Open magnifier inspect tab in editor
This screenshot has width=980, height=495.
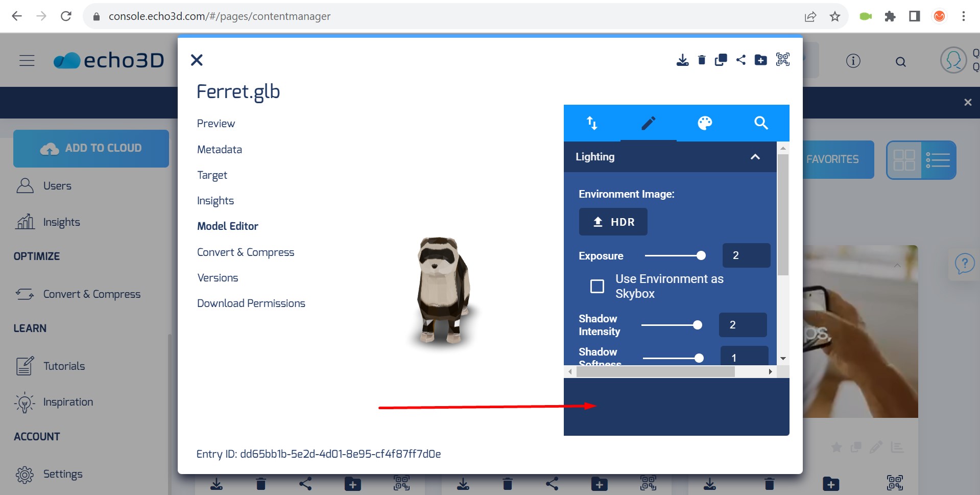[x=761, y=123]
